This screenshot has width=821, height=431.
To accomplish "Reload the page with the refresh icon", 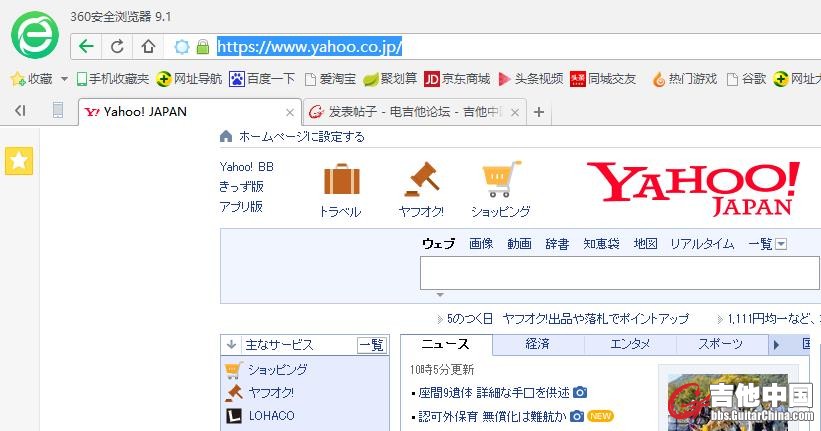I will (x=117, y=46).
